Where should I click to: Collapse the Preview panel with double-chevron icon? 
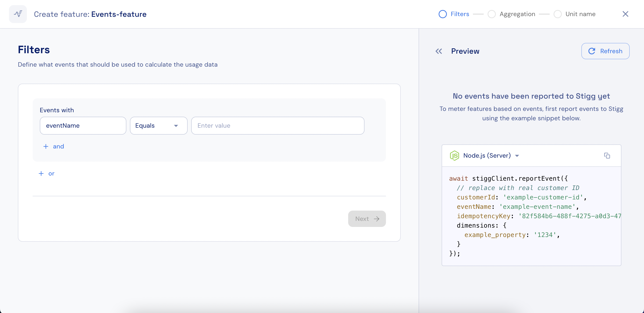click(x=439, y=51)
